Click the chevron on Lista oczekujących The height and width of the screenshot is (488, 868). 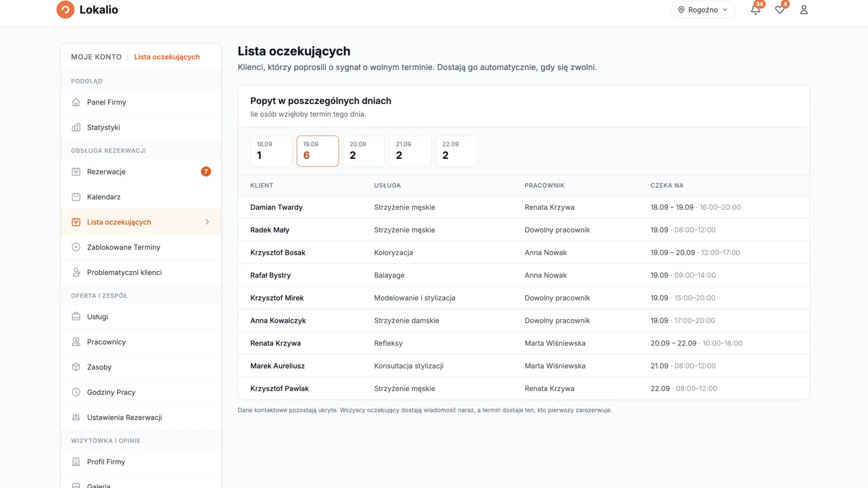pos(207,222)
